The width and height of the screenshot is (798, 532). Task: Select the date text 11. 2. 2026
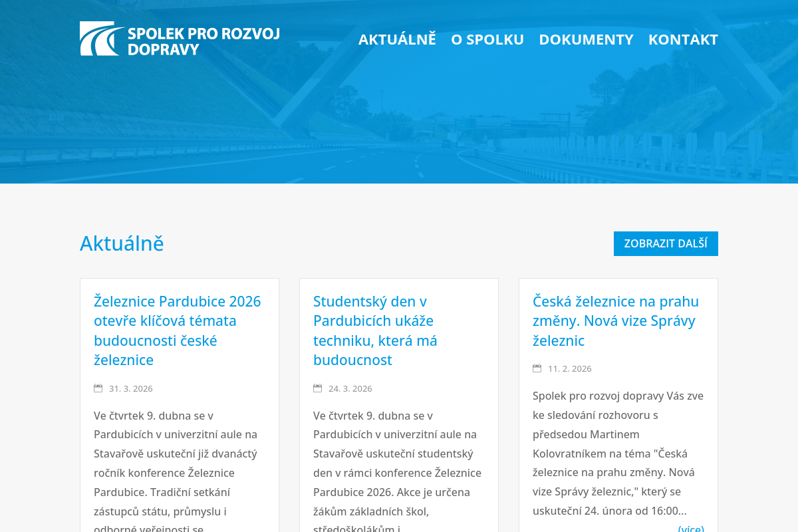[x=570, y=368]
